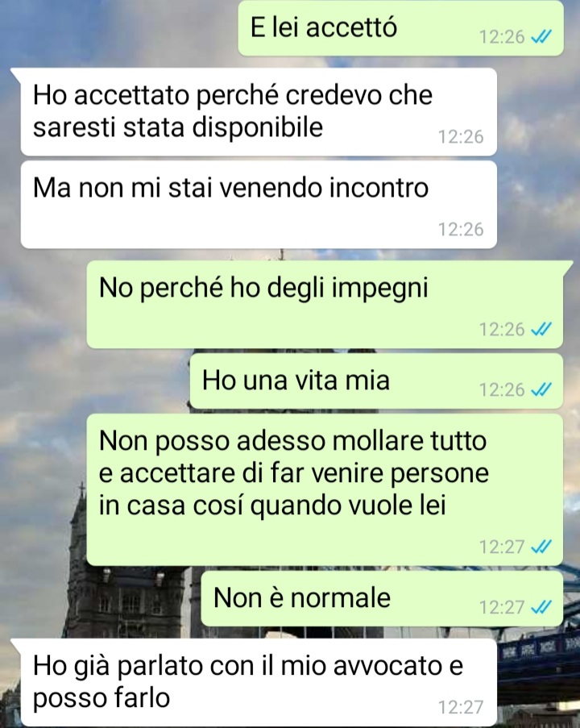Tap the 12:27 timestamp on 'posso farlo' message
This screenshot has width=580, height=728.
[x=461, y=707]
